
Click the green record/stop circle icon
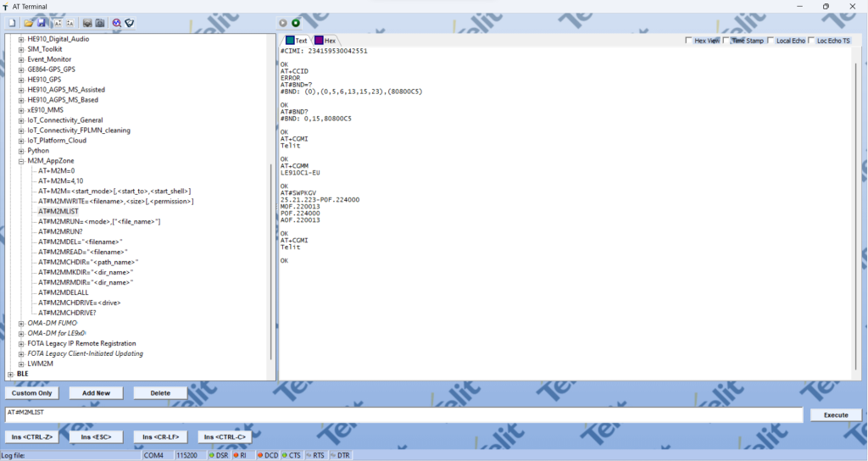click(296, 23)
